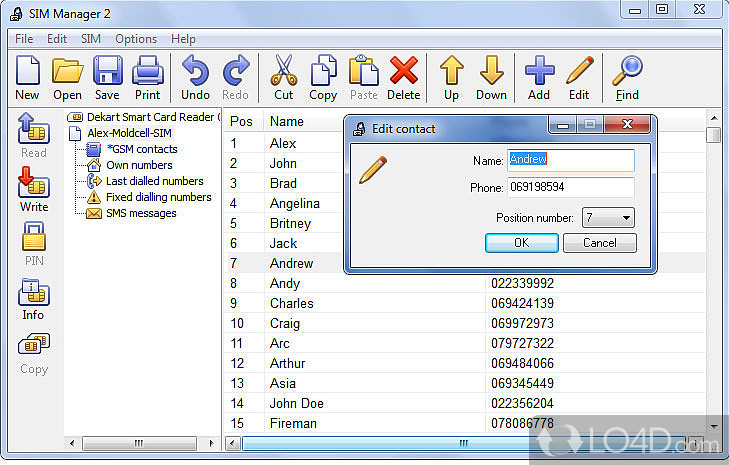Open SMS messages tree item
The height and width of the screenshot is (465, 729).
[x=140, y=213]
